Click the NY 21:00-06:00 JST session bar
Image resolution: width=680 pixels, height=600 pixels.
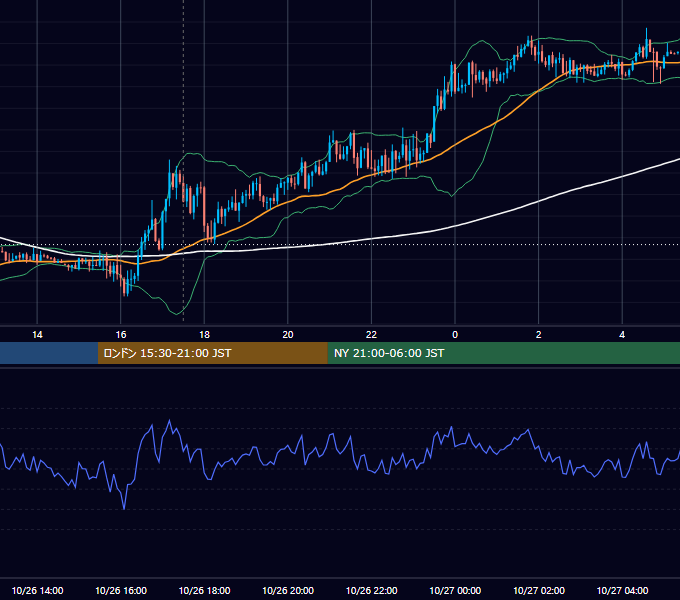coord(503,353)
